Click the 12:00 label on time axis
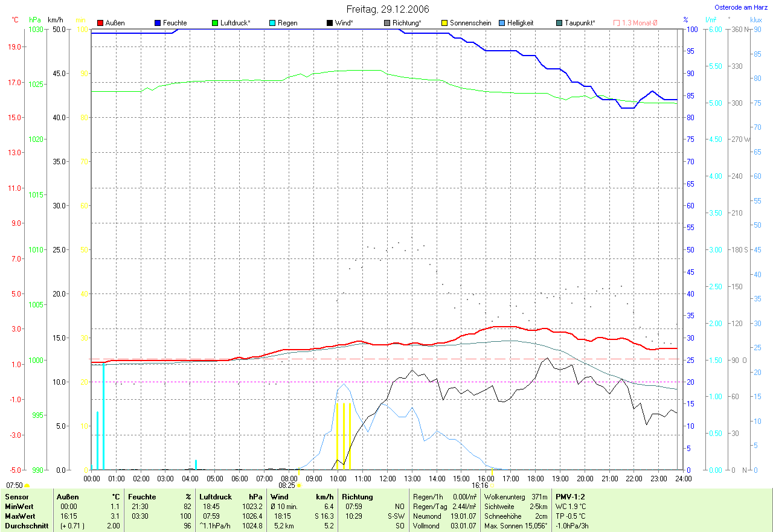 [x=387, y=478]
